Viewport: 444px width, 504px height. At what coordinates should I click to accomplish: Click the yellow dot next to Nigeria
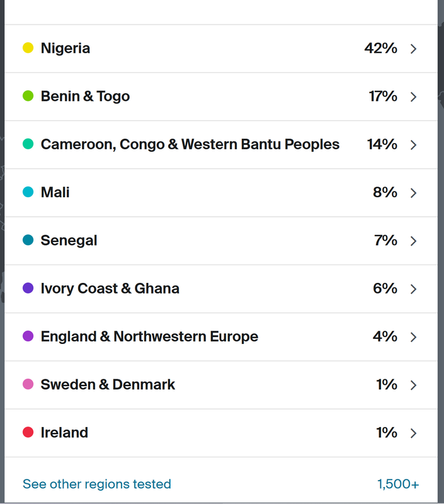28,48
